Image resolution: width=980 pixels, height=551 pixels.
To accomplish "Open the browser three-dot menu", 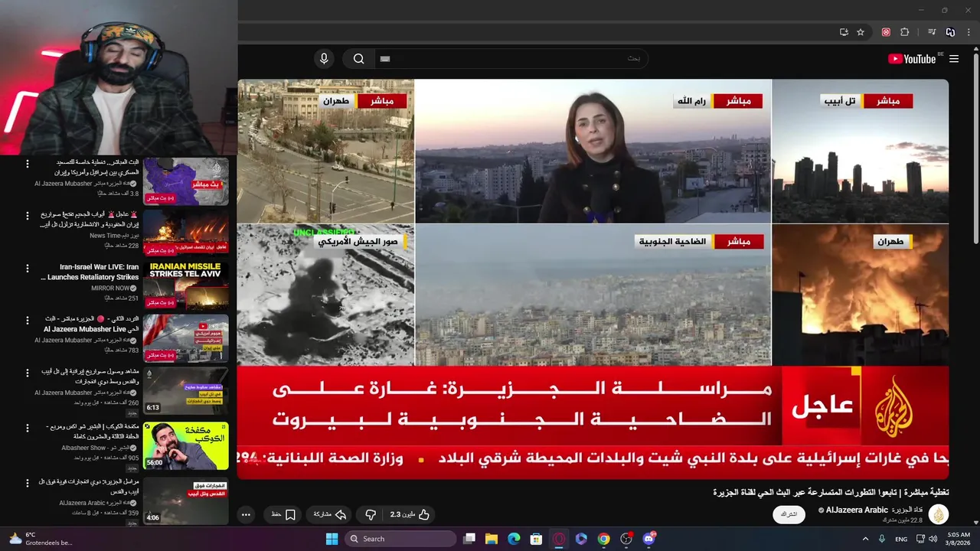I will coord(969,32).
